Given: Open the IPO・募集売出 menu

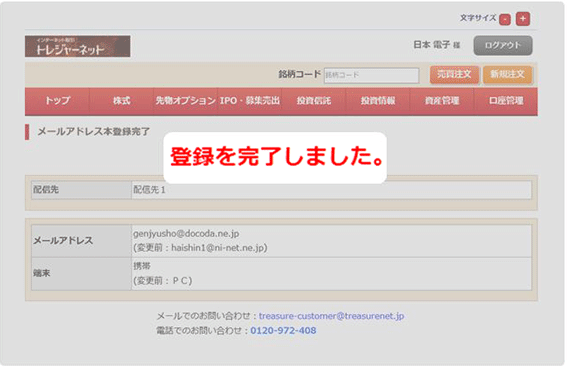Looking at the screenshot, I should coord(250,101).
